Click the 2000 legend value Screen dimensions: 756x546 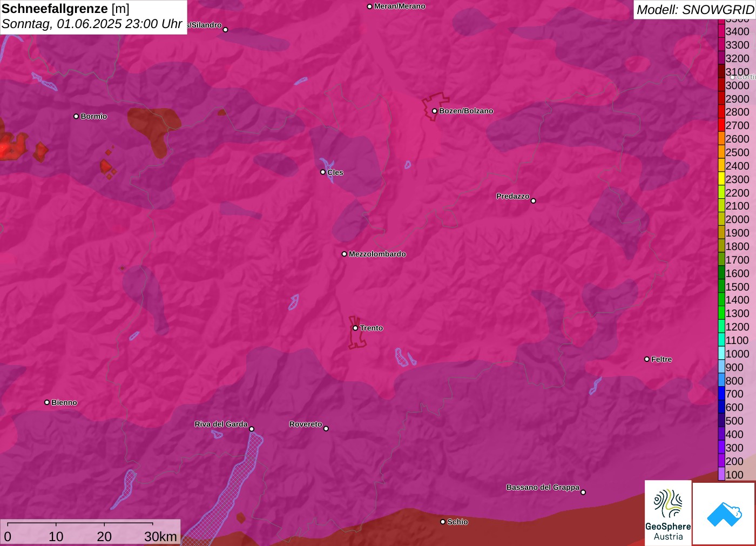point(737,219)
